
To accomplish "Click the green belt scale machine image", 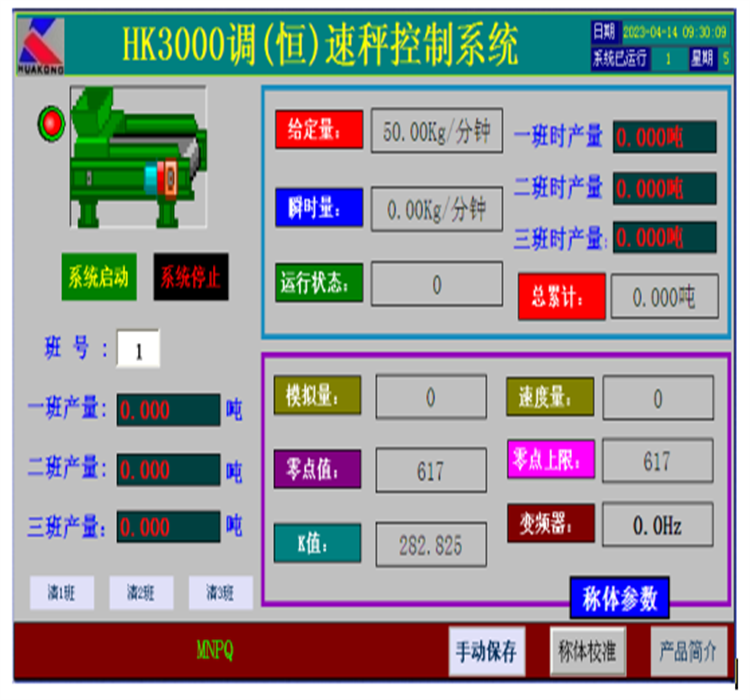I will 138,157.
